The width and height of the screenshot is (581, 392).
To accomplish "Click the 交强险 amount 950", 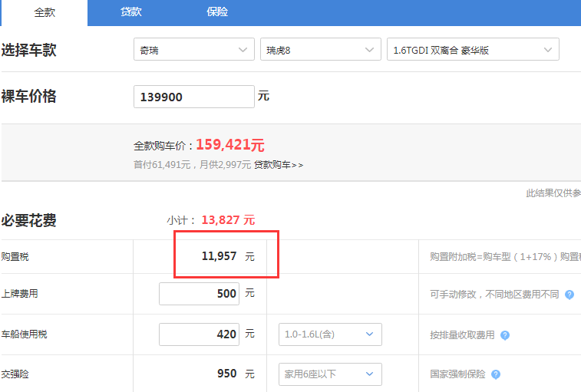I will point(226,374).
